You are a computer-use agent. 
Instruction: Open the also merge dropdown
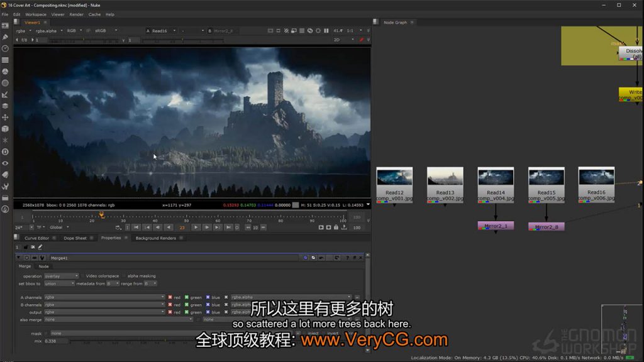click(118, 320)
